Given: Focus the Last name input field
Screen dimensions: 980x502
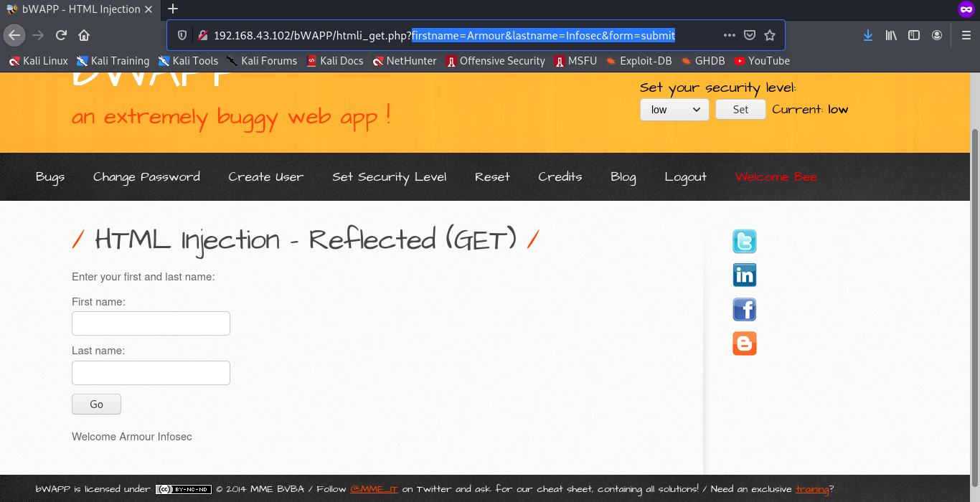Looking at the screenshot, I should (151, 373).
